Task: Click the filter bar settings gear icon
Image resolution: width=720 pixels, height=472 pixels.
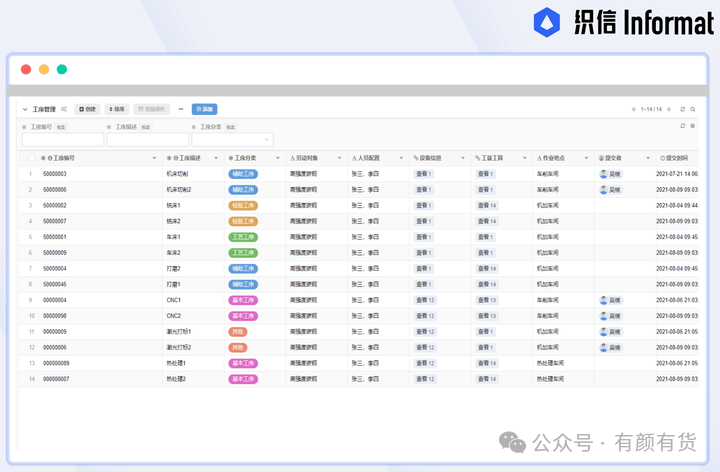Action: coord(692,126)
